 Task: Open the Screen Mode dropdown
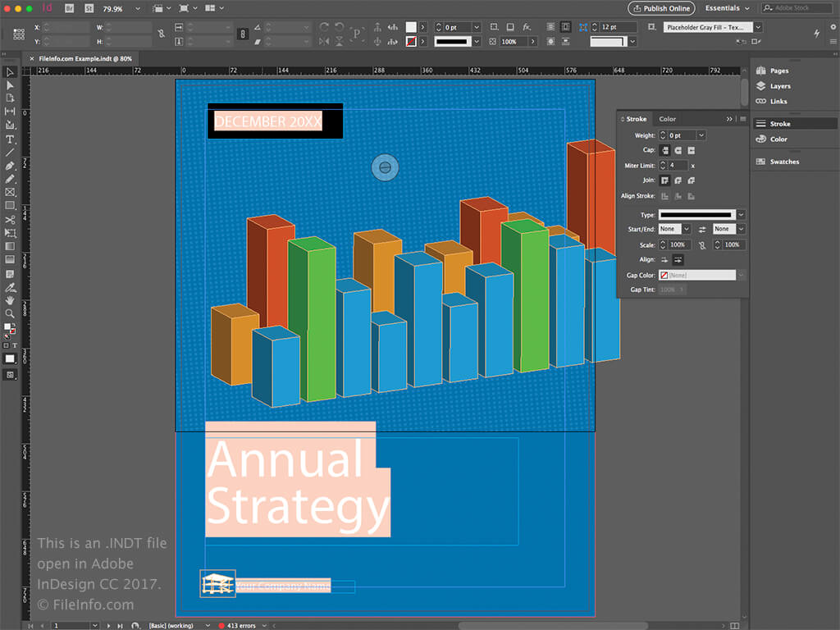(188, 8)
